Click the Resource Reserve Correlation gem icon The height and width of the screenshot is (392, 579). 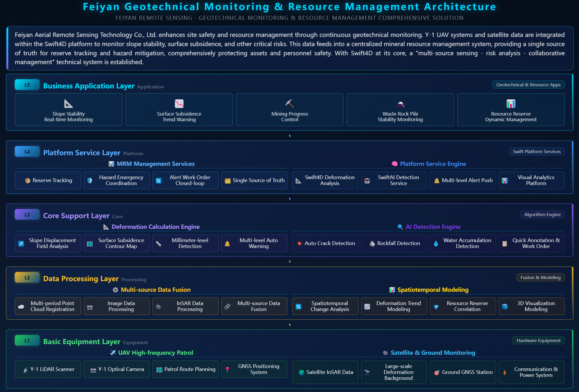(x=436, y=307)
